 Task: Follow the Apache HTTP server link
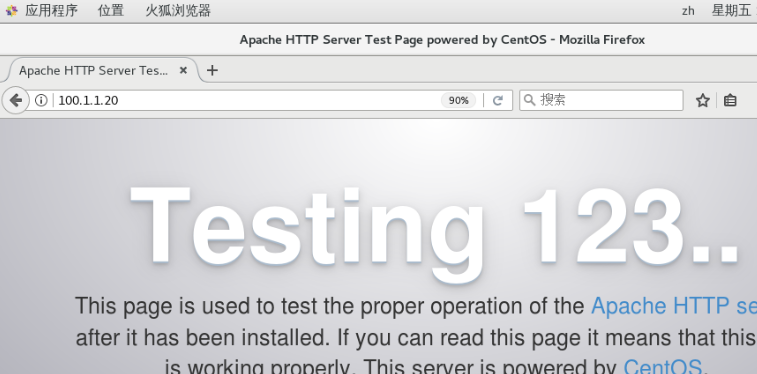click(673, 306)
